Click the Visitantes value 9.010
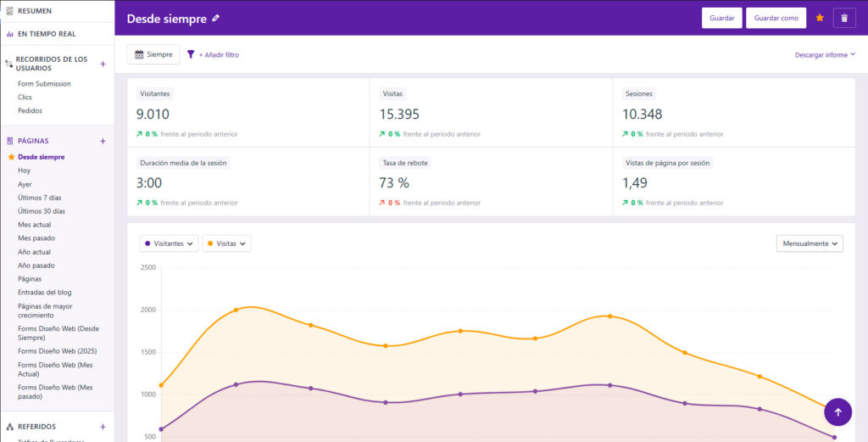This screenshot has height=442, width=868. point(153,115)
